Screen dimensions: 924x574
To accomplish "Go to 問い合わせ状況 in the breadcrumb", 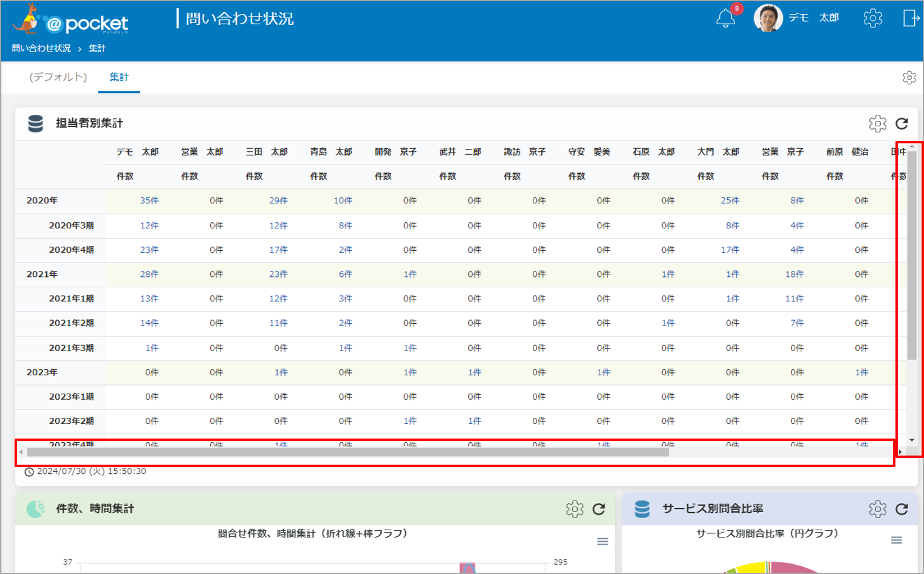I will (x=41, y=49).
